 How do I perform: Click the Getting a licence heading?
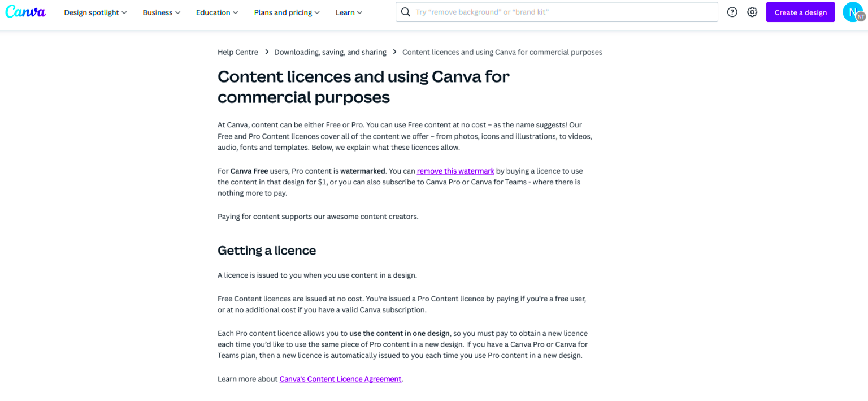[x=267, y=251]
